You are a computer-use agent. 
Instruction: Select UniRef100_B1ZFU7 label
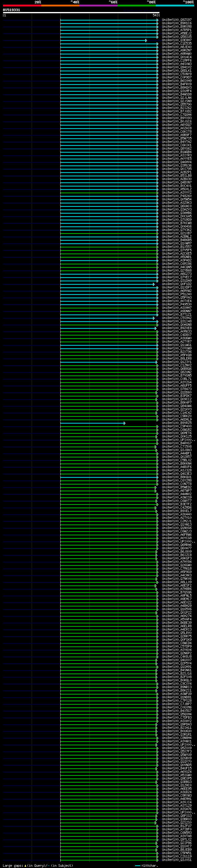point(176,826)
